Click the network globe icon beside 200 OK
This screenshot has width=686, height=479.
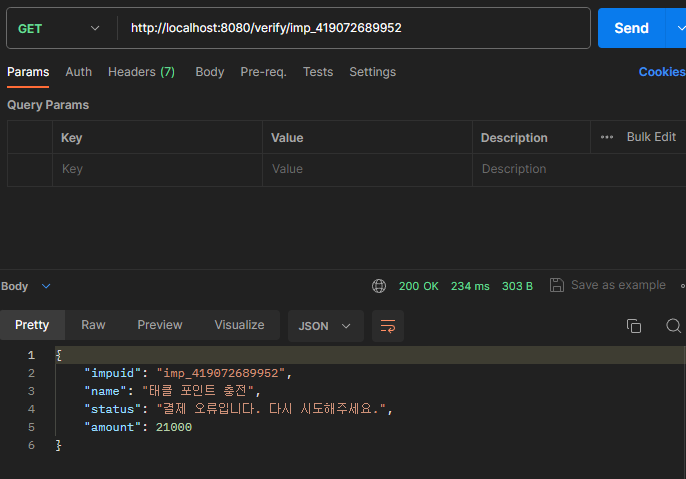click(379, 286)
